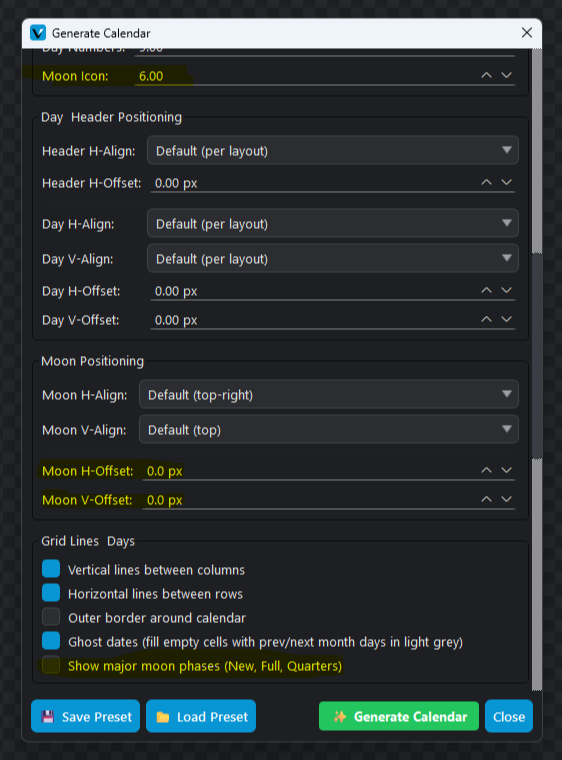Toggle the Ghost dates checkbox
562x760 pixels.
(51, 641)
